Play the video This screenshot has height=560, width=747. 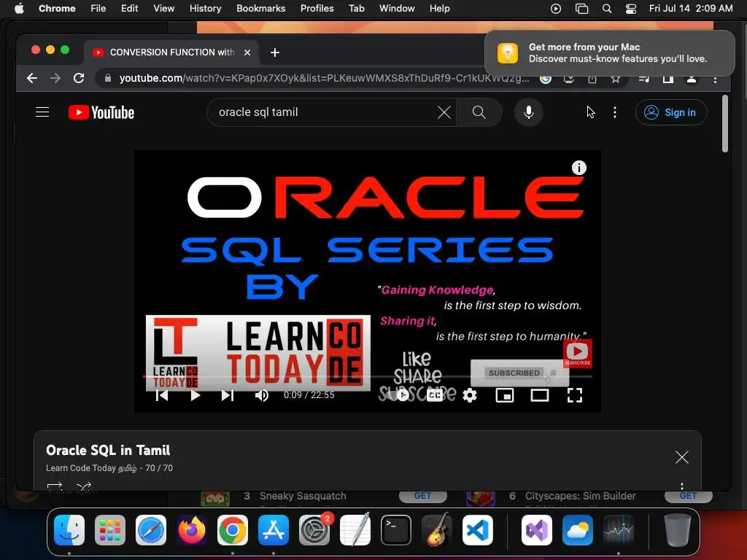click(x=195, y=395)
